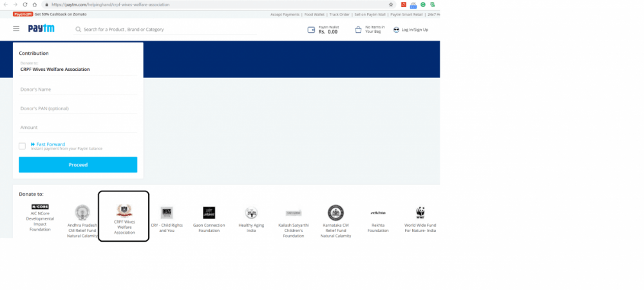Select the Healthy Aging India logo
This screenshot has width=644, height=290.
(251, 213)
